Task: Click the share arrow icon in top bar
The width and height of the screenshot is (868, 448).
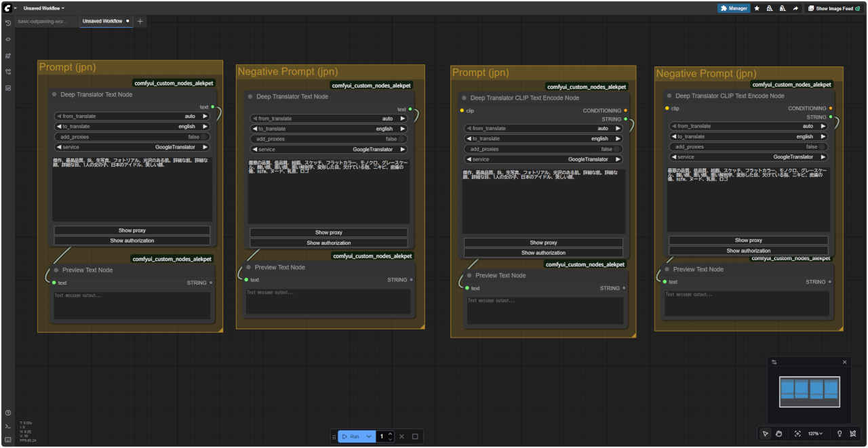Action: tap(795, 9)
